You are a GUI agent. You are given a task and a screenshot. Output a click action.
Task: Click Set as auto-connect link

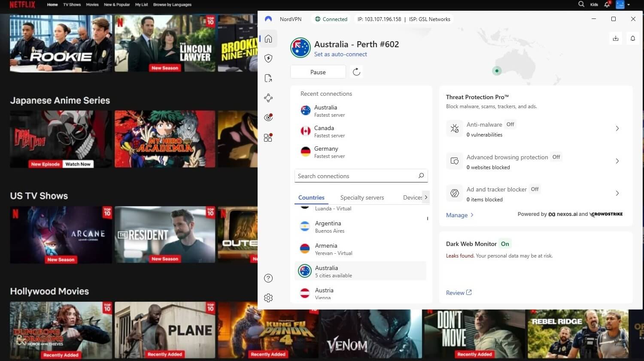coord(340,54)
